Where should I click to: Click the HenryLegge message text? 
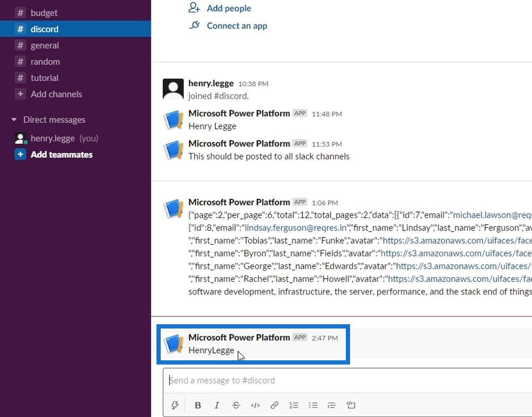[x=211, y=350]
